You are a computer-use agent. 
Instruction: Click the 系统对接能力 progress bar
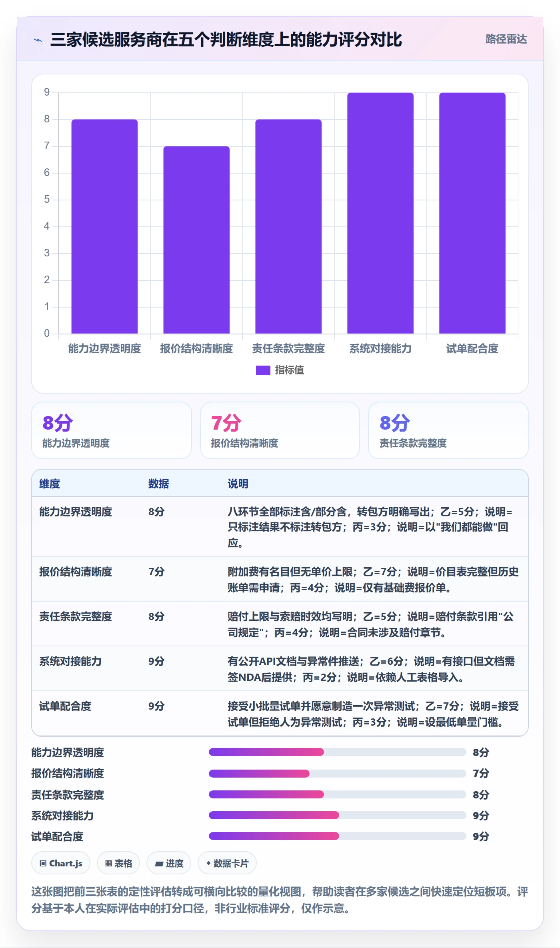337,815
